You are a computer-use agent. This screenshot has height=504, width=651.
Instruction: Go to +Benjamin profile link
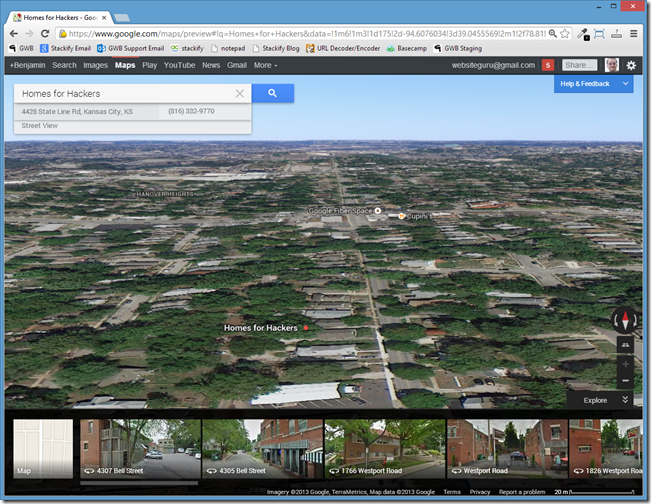tap(27, 65)
